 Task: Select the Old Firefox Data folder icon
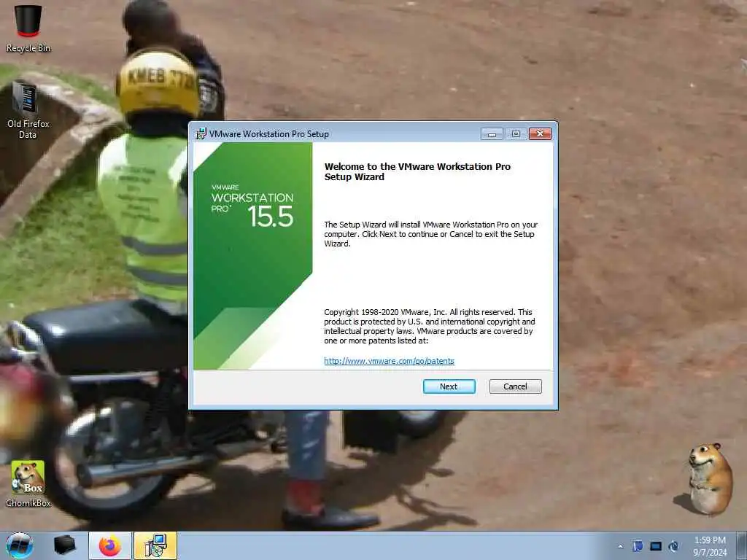pos(28,111)
